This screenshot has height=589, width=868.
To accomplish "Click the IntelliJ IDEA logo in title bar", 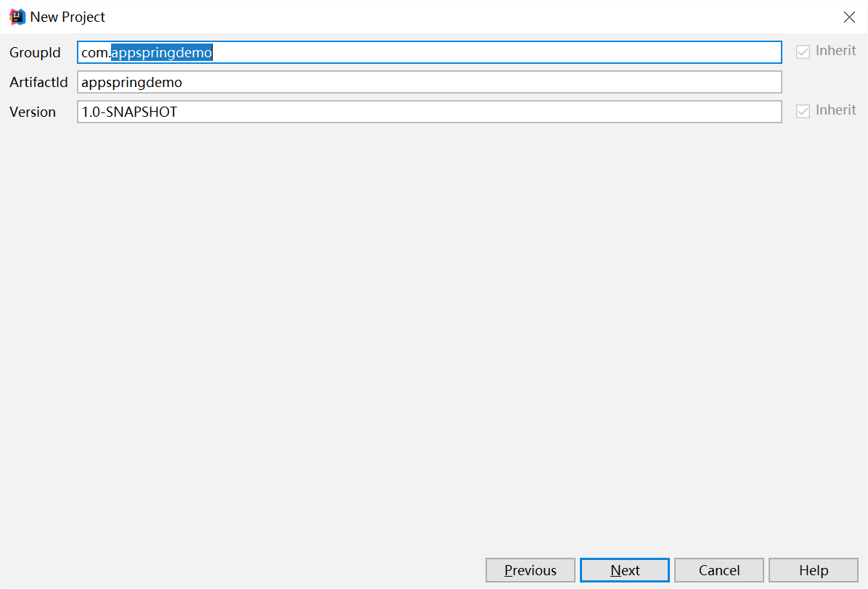I will (17, 17).
